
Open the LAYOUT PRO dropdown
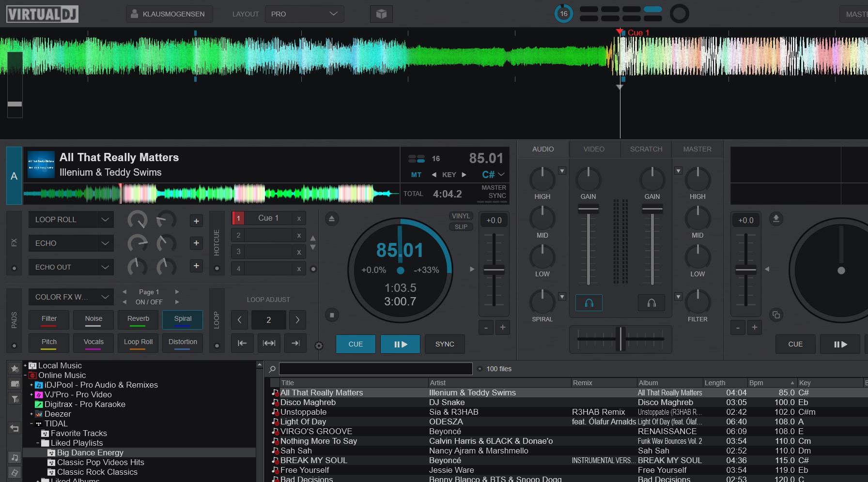(x=304, y=14)
